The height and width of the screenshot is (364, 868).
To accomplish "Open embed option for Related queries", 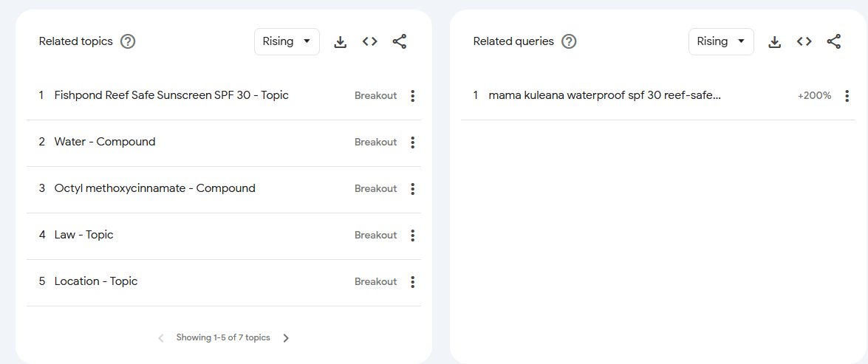I will point(804,42).
